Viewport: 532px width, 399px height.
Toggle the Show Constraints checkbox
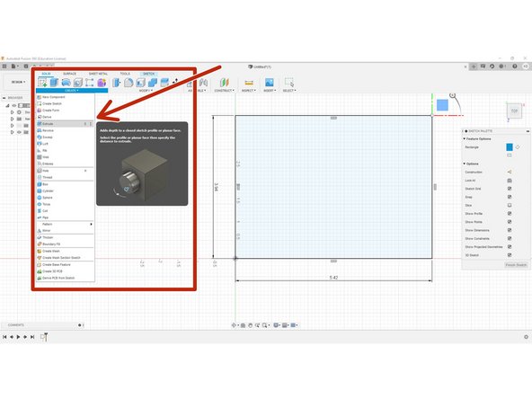510,238
